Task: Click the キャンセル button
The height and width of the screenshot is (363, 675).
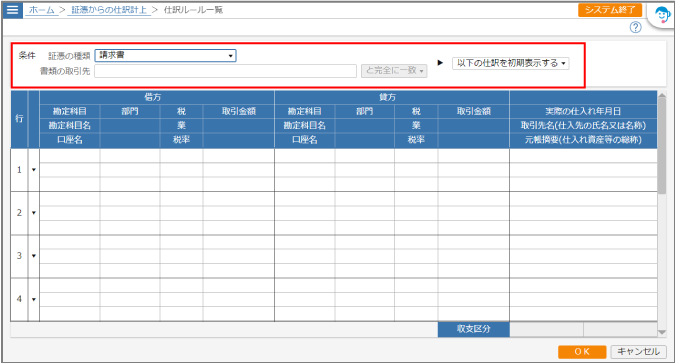Action: tap(638, 352)
